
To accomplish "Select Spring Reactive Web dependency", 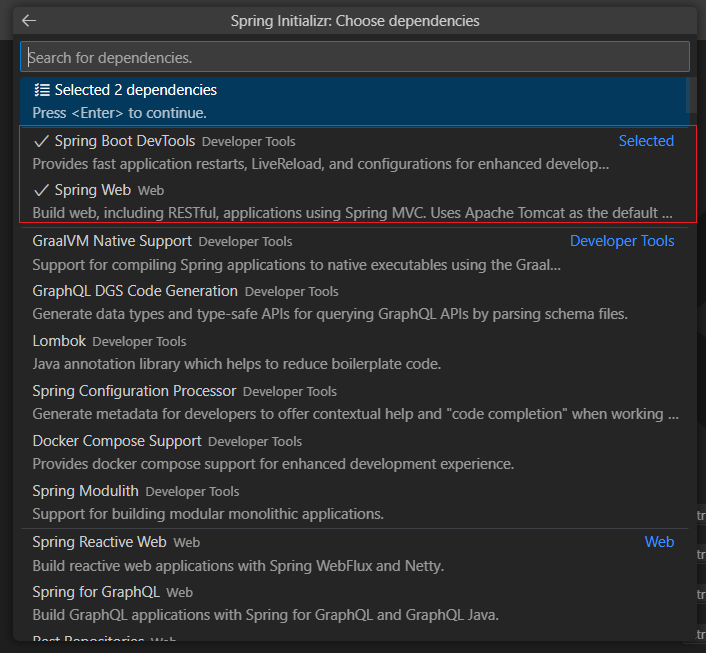I will point(355,553).
